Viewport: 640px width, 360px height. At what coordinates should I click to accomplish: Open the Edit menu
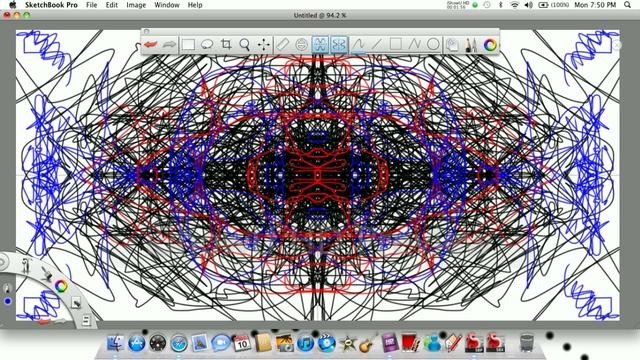[111, 5]
